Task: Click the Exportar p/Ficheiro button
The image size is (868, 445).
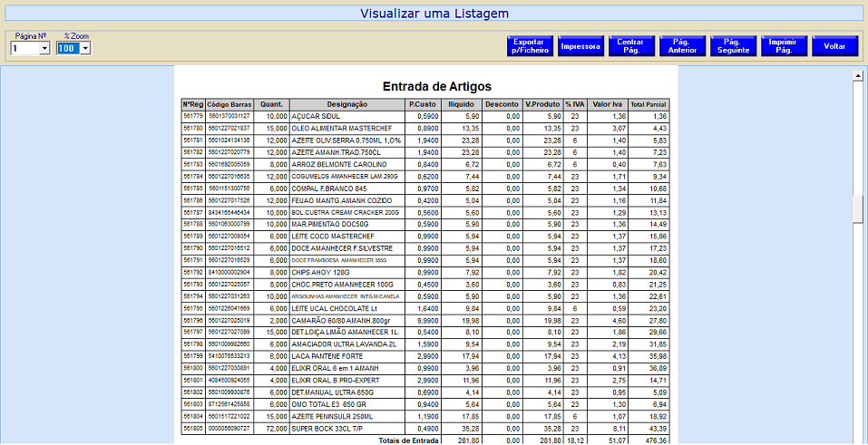Action: tap(529, 46)
